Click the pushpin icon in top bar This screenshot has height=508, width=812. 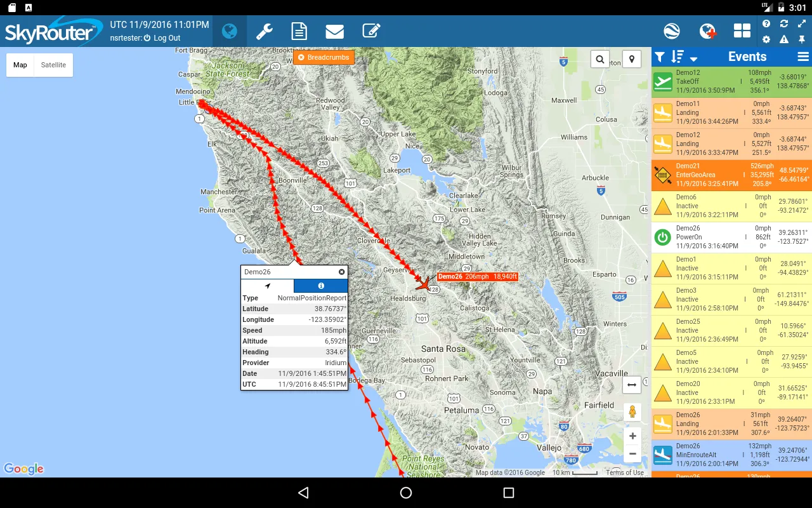tap(802, 39)
